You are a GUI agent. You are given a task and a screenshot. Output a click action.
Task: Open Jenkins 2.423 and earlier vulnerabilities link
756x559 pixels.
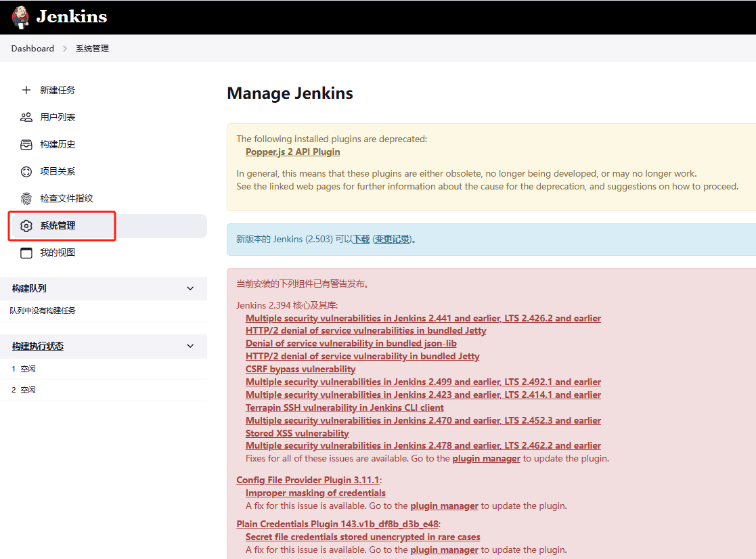pos(423,395)
